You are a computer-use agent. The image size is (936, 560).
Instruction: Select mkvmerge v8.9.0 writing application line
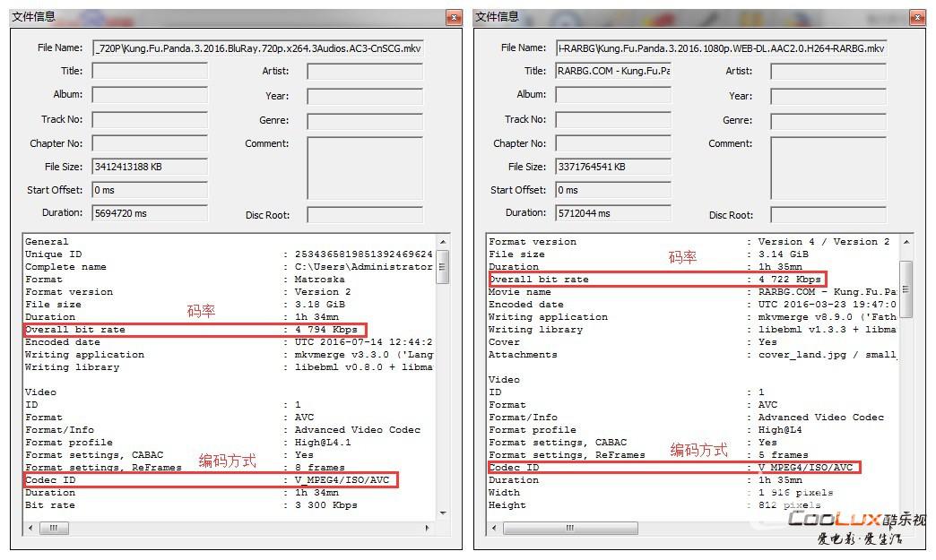[693, 316]
